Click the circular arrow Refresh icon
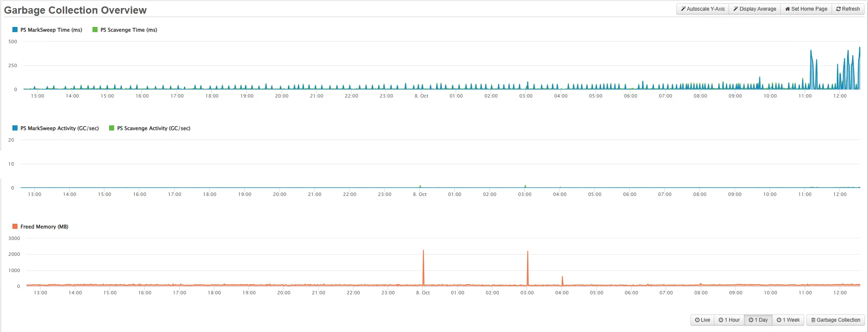This screenshot has width=868, height=332. pos(838,9)
